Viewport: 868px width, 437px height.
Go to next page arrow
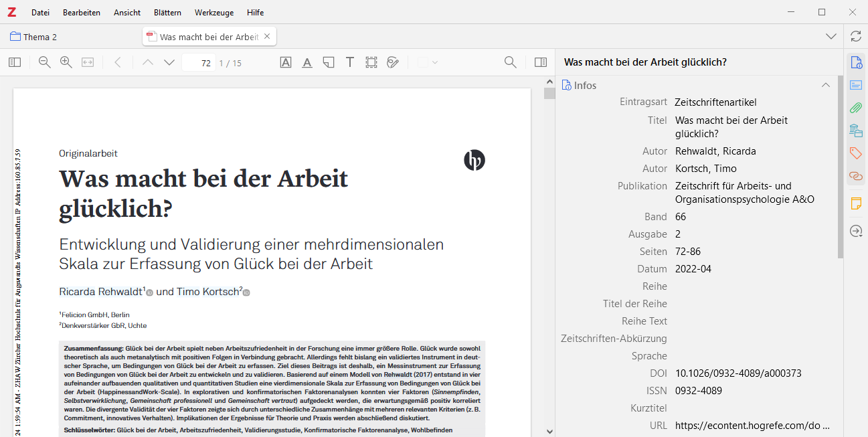[x=169, y=62]
